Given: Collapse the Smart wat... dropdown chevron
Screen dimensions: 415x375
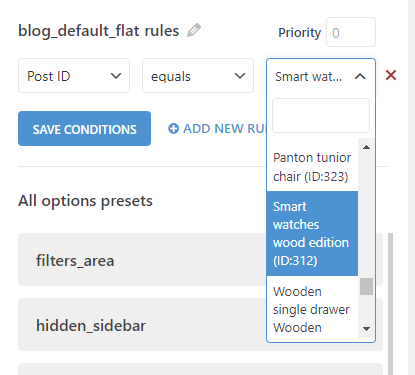Looking at the screenshot, I should coord(360,76).
